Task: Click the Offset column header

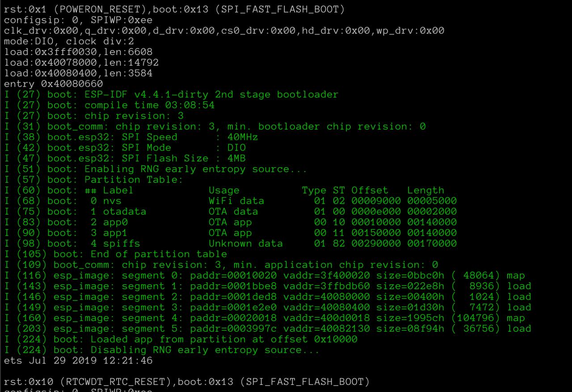Action: point(370,190)
